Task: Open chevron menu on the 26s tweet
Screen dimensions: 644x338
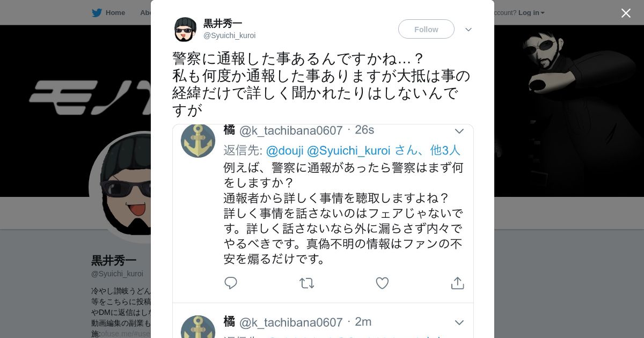Action: coord(459,131)
